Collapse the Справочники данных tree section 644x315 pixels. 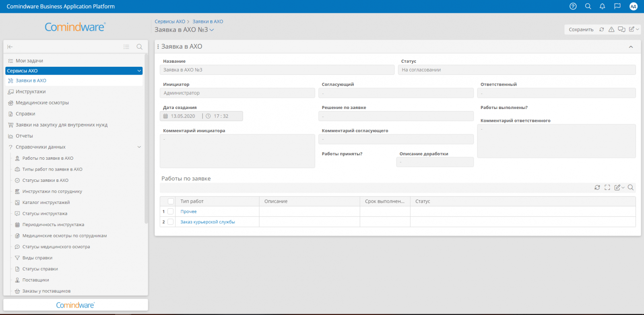pyautogui.click(x=139, y=147)
